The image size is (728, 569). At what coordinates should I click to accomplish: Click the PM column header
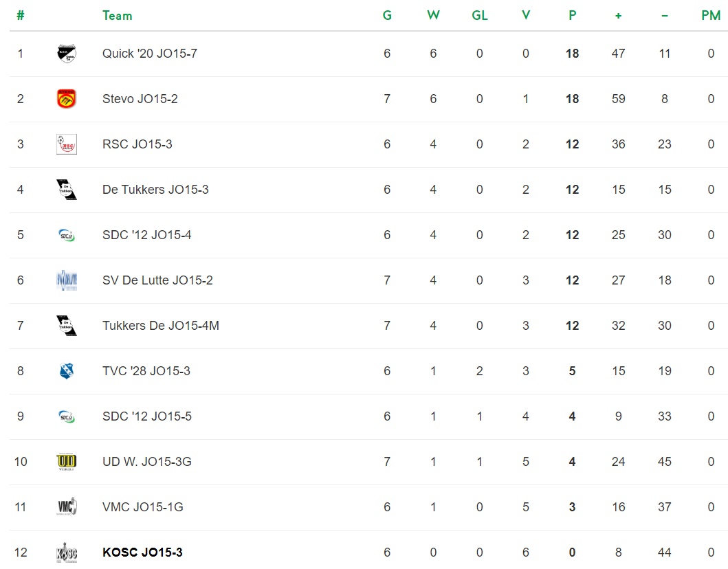711,16
